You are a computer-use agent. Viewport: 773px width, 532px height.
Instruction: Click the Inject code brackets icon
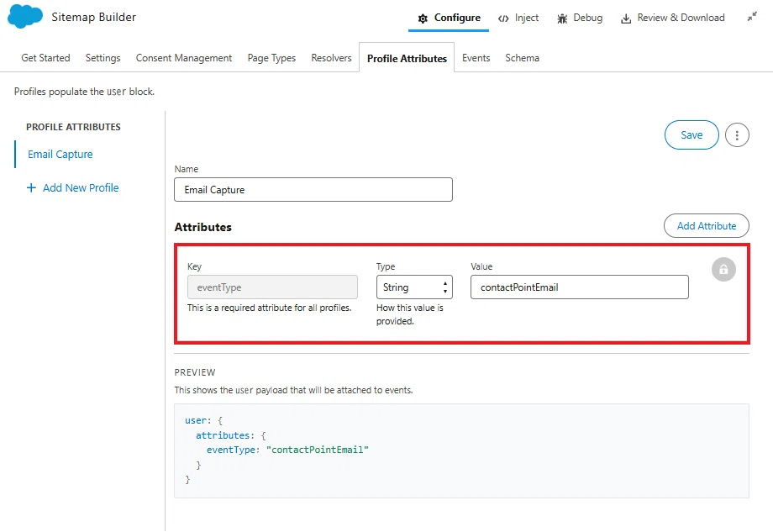(x=502, y=18)
